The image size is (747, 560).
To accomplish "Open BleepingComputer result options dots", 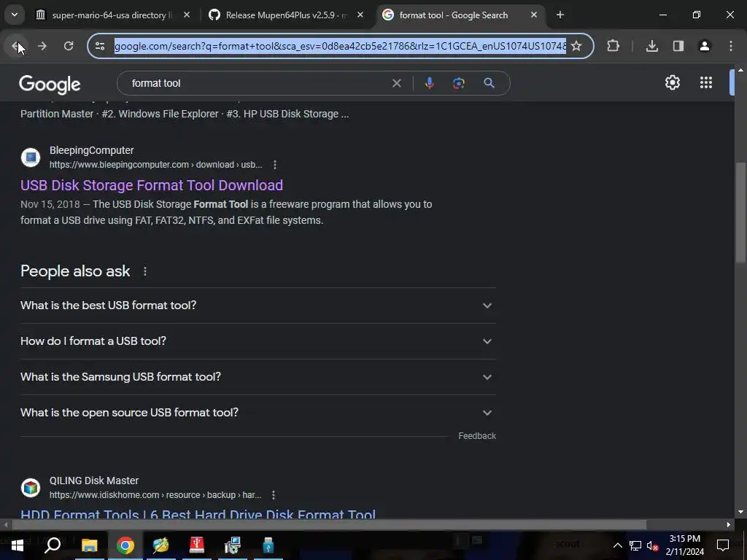I will pyautogui.click(x=275, y=165).
